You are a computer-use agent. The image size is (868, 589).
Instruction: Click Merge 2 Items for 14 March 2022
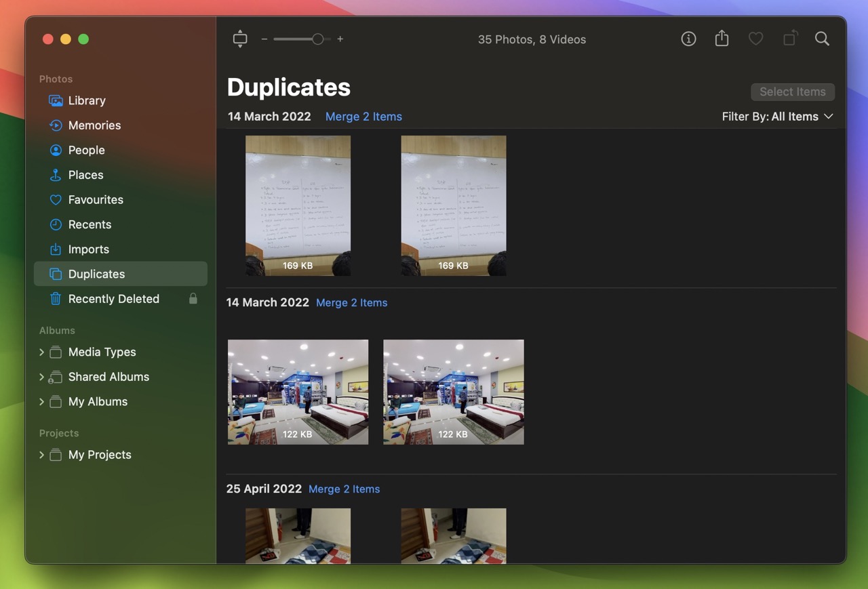(363, 116)
